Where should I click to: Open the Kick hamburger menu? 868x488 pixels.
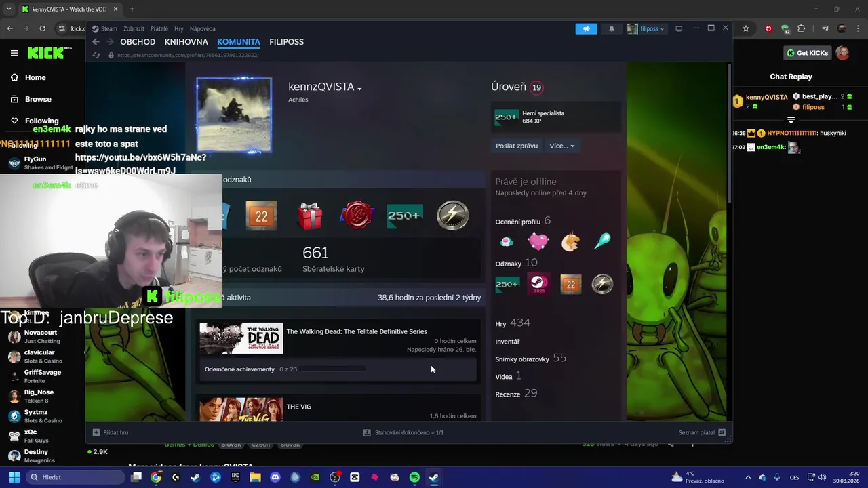click(14, 53)
